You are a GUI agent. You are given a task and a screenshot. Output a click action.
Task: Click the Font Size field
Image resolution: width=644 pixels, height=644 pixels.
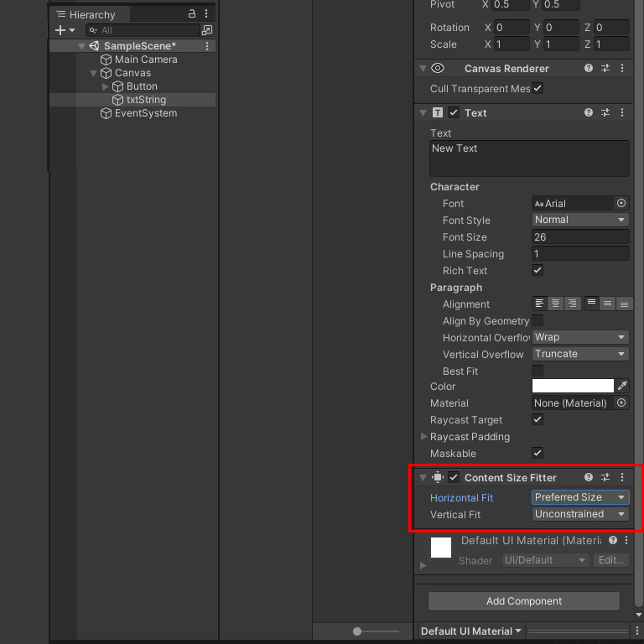[580, 237]
